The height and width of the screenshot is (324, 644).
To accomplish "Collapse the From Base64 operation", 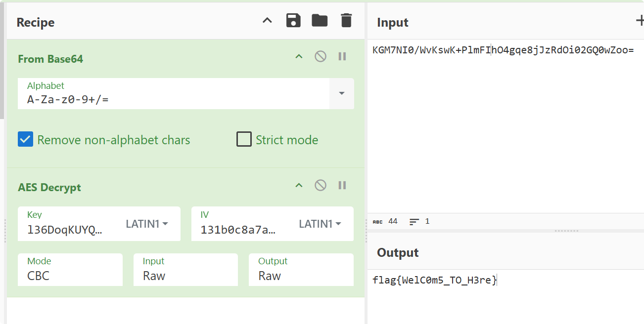I will point(299,56).
